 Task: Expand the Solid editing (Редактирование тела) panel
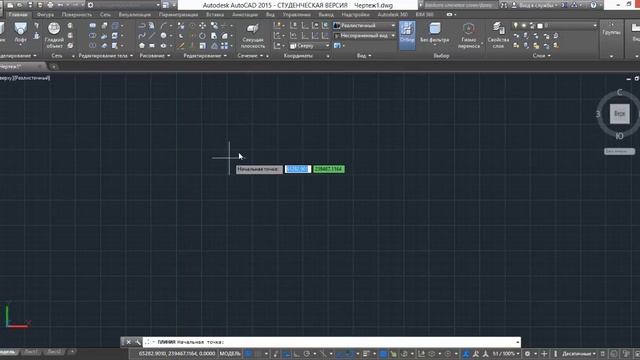pyautogui.click(x=106, y=56)
